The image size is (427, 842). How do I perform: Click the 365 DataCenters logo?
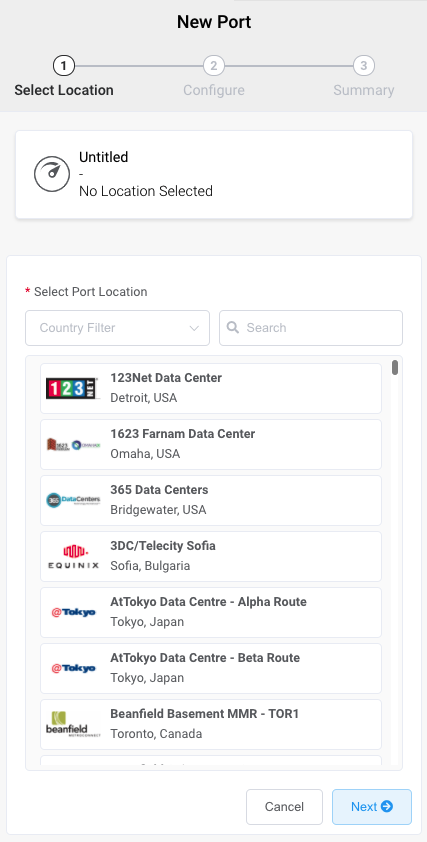[73, 500]
